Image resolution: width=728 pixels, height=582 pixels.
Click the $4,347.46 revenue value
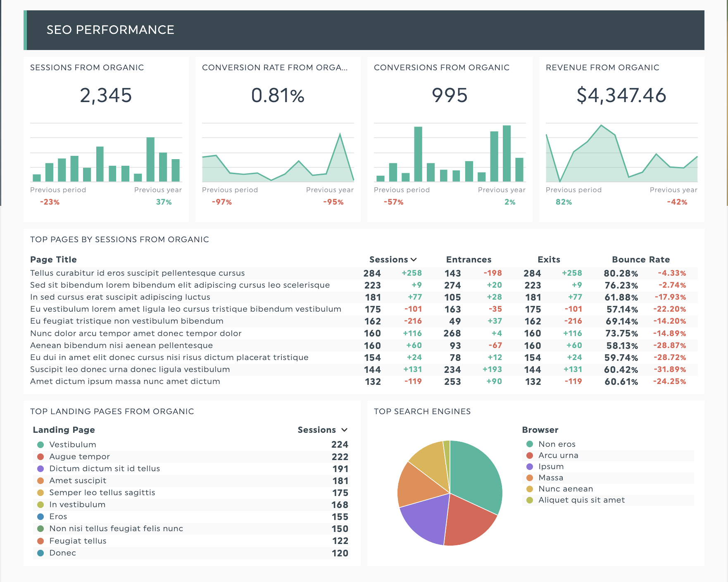coord(621,95)
